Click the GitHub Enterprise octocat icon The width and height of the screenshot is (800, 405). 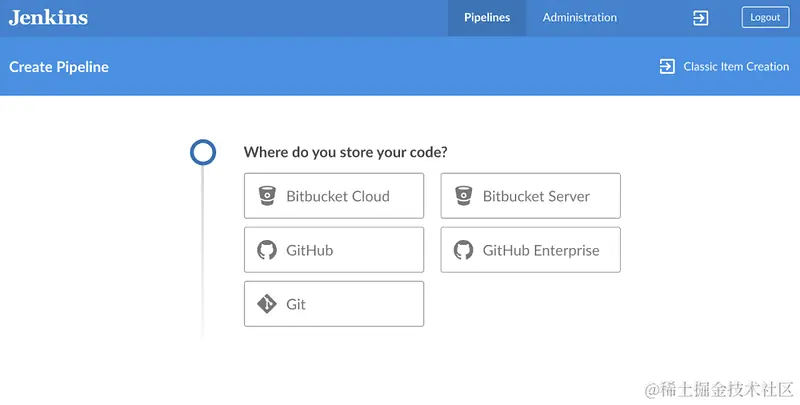click(463, 250)
